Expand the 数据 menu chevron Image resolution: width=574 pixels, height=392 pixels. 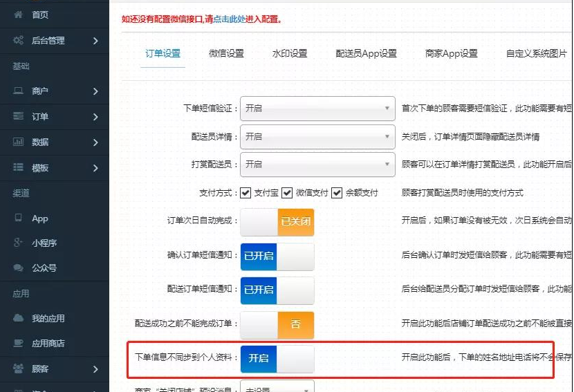[x=95, y=142]
